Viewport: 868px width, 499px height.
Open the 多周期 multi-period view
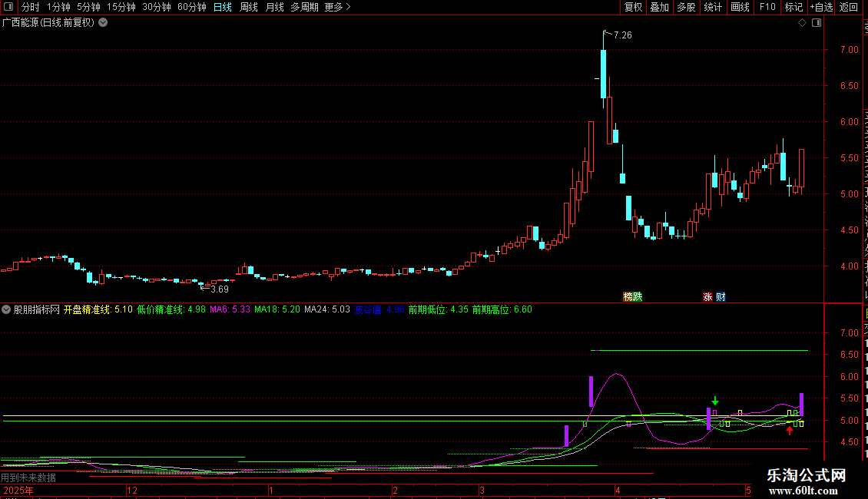pyautogui.click(x=304, y=7)
